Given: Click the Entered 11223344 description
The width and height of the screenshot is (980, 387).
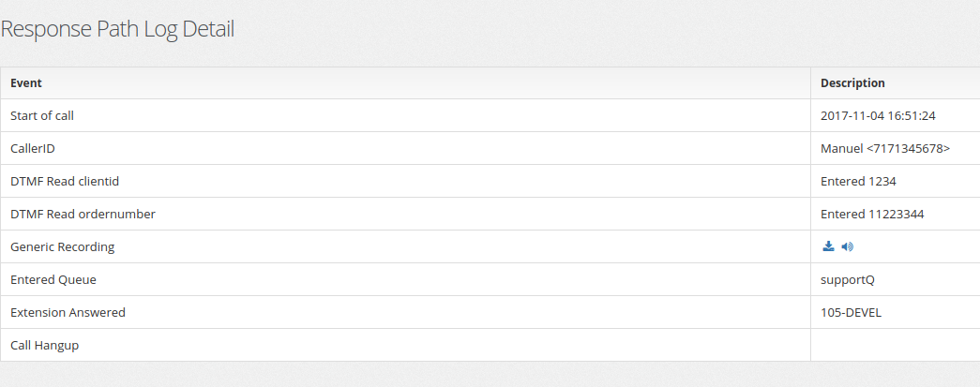Looking at the screenshot, I should tap(872, 214).
